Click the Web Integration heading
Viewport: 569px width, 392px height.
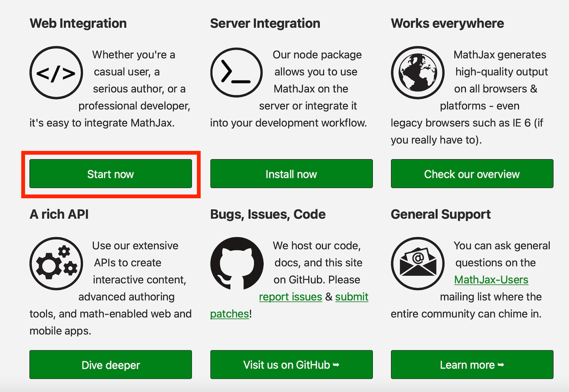point(78,24)
